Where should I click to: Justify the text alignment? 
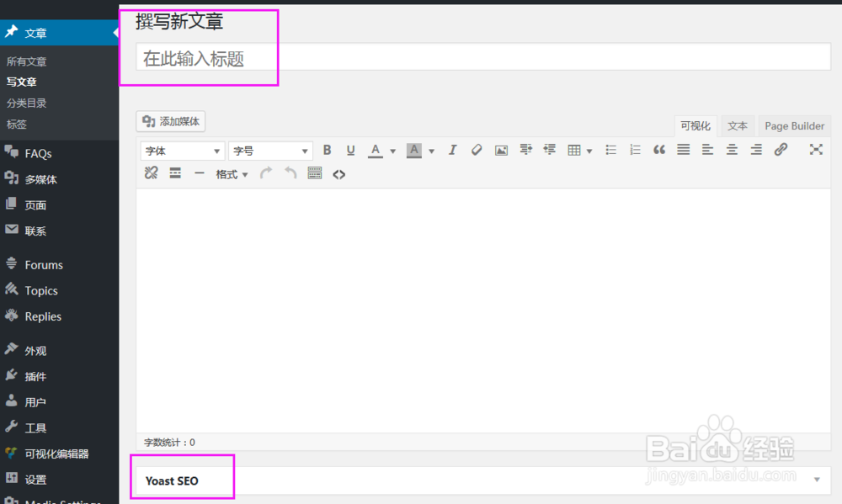point(683,150)
